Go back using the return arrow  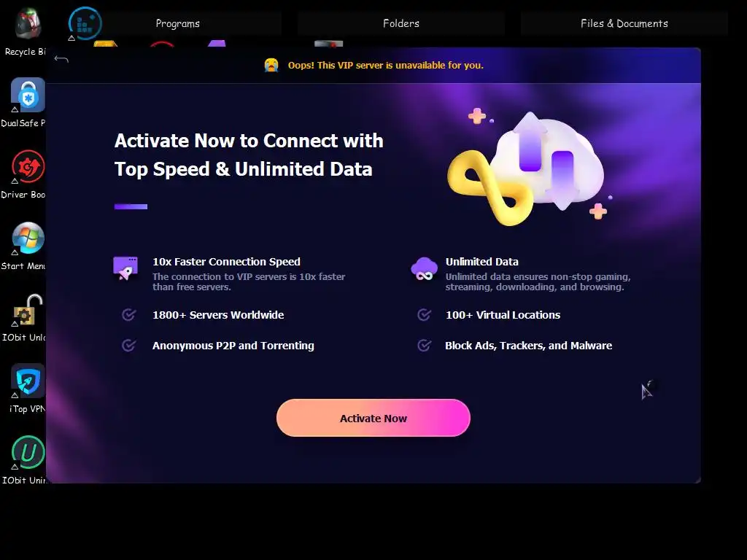61,59
